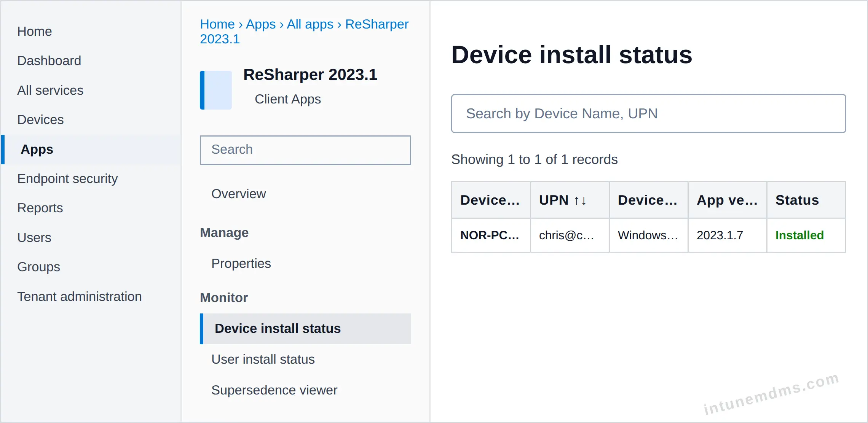This screenshot has height=423, width=868.
Task: Click the Device install status page heading
Action: (572, 54)
